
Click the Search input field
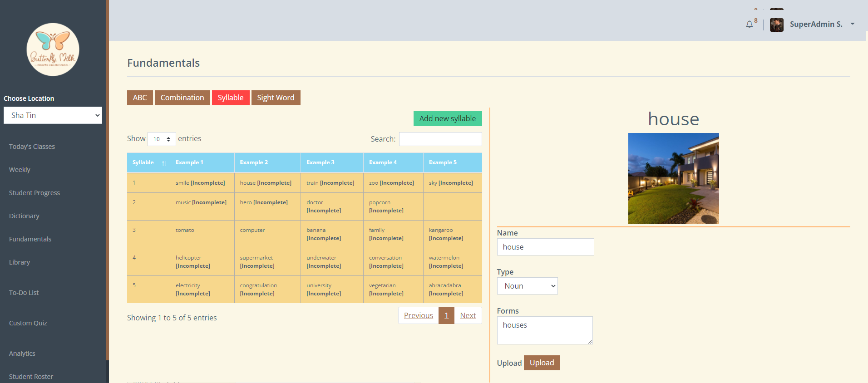(440, 139)
